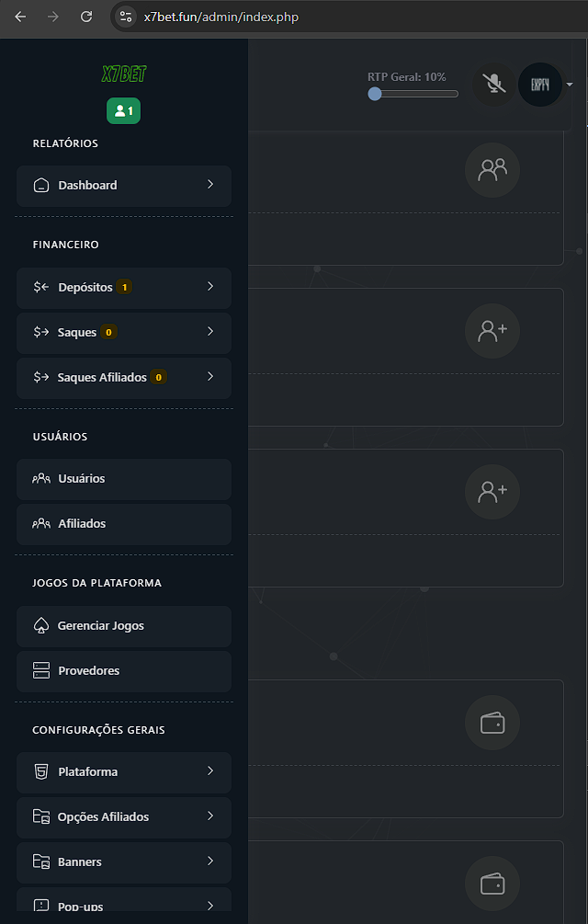The height and width of the screenshot is (924, 588).
Task: Reload the page with refresh button
Action: [x=86, y=17]
